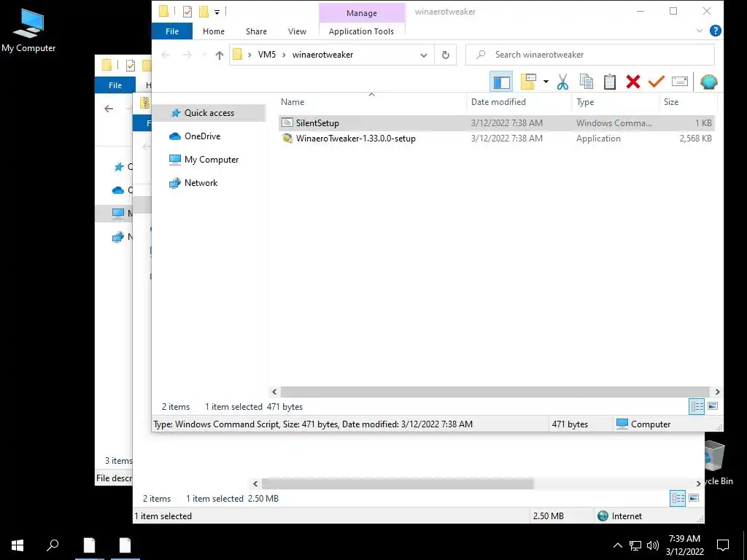Open the My Computer desktop icon
The image size is (747, 560).
(28, 31)
